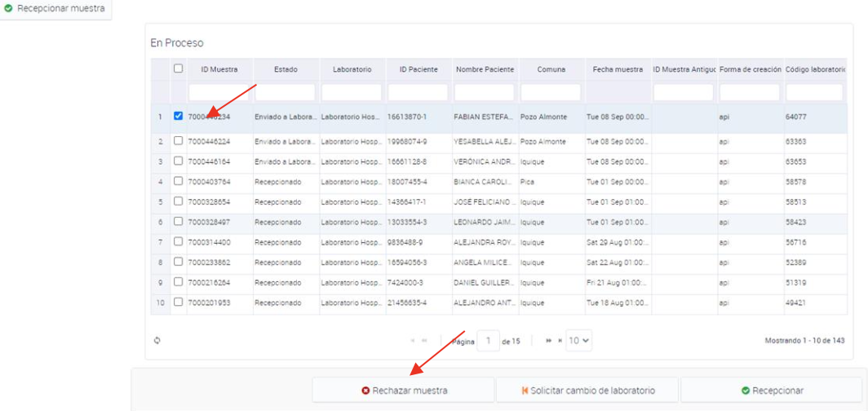Click the ID Muestra filter field
868x411 pixels.
pyautogui.click(x=219, y=92)
